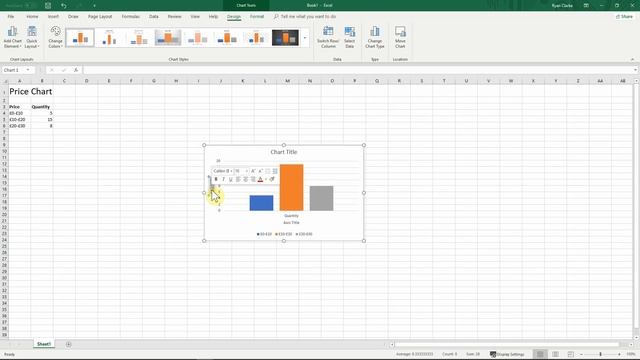The height and width of the screenshot is (360, 640).
Task: Click Format Painter in mini toolbar
Action: point(272,179)
